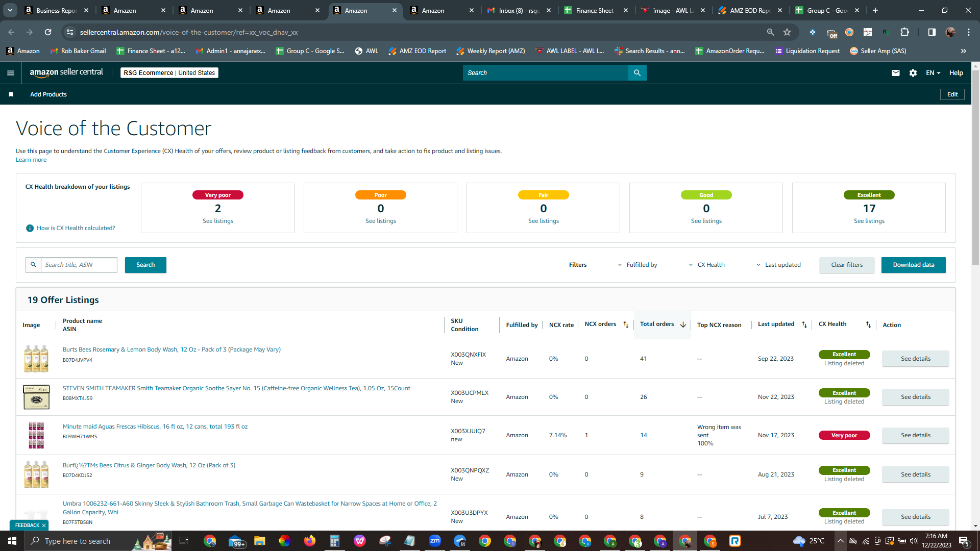Screen dimensions: 980x551
Task: Expand the CX Health filter dropdown
Action: 706,265
